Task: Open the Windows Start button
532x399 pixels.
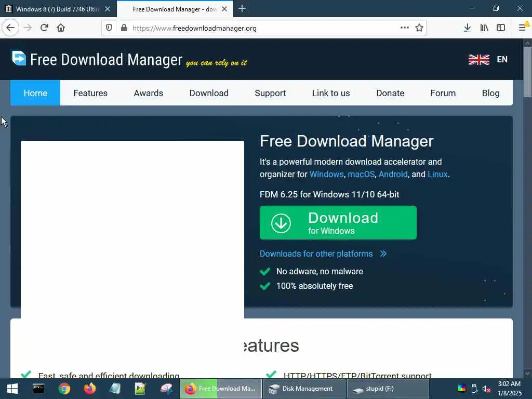Action: pos(12,389)
